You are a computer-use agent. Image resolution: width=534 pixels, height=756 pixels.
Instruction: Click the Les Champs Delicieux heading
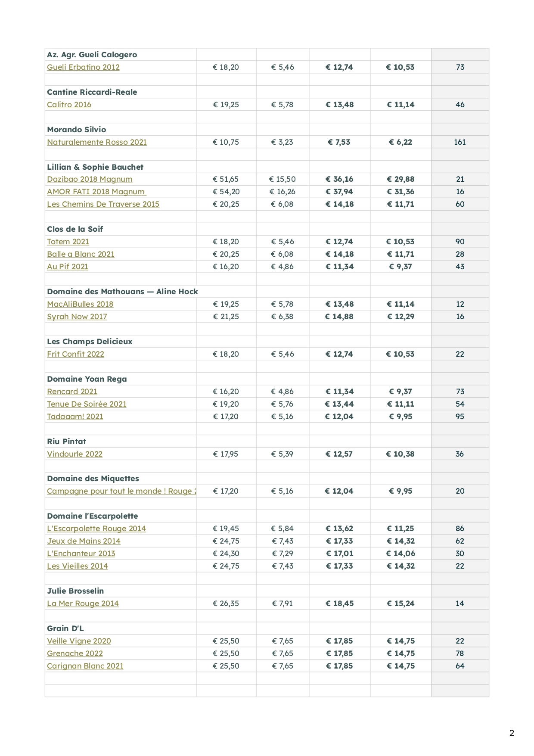coord(90,342)
